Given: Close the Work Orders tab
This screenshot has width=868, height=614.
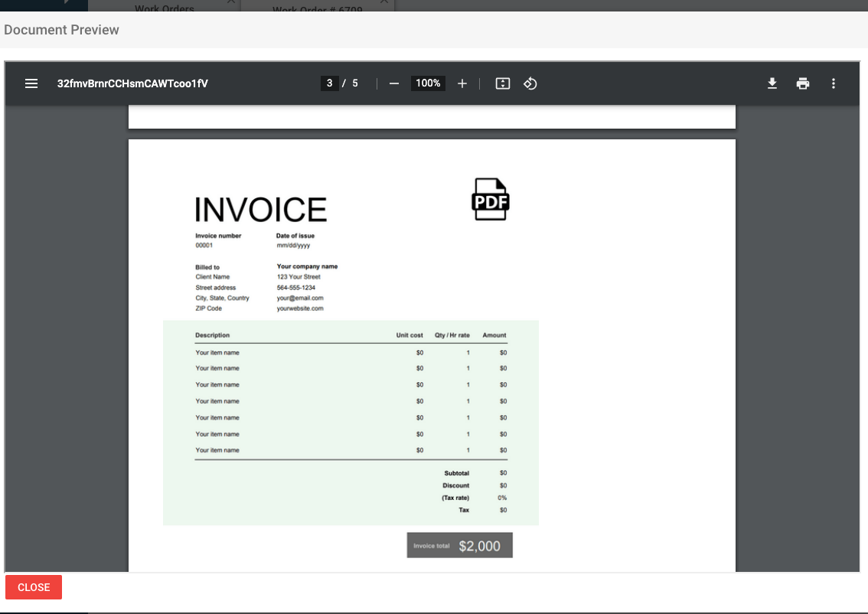Looking at the screenshot, I should 231,2.
